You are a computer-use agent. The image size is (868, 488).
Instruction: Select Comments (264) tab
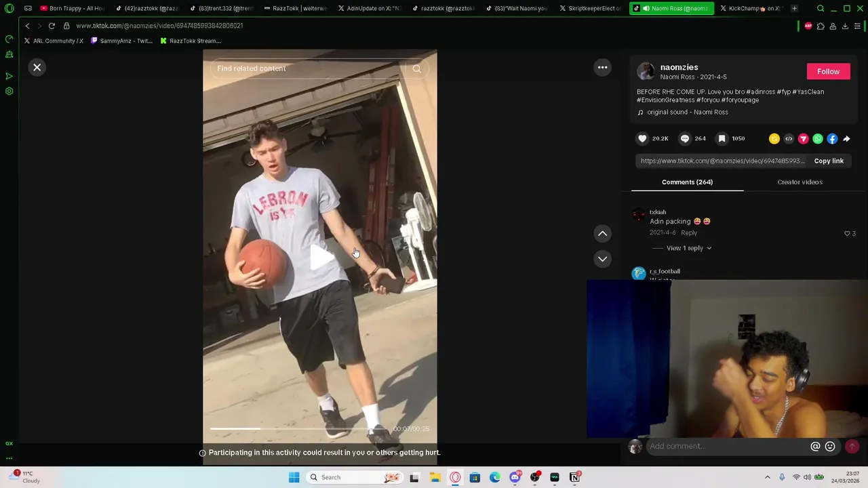point(687,182)
